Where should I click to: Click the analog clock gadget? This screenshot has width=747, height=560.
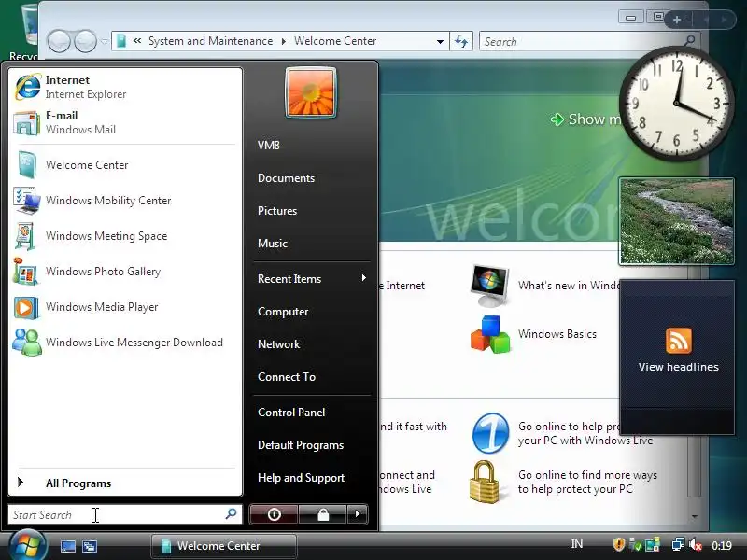[x=676, y=104]
